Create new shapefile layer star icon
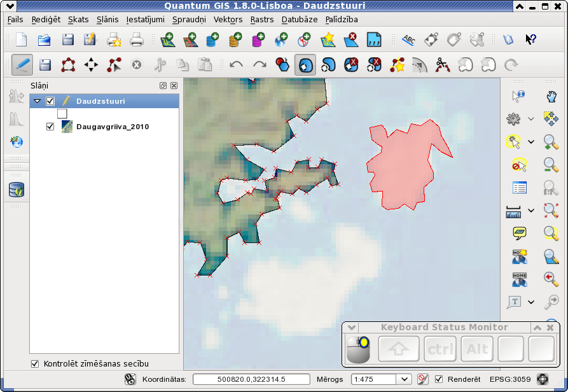The width and height of the screenshot is (568, 392). pos(328,39)
